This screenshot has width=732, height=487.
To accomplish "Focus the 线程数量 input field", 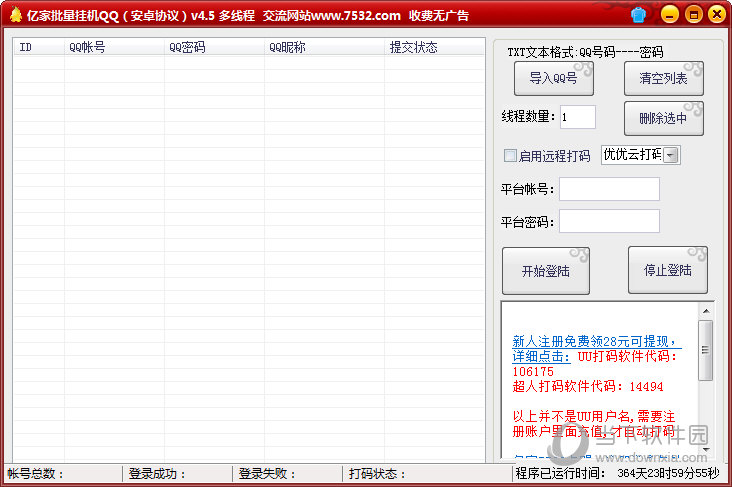I will [577, 117].
